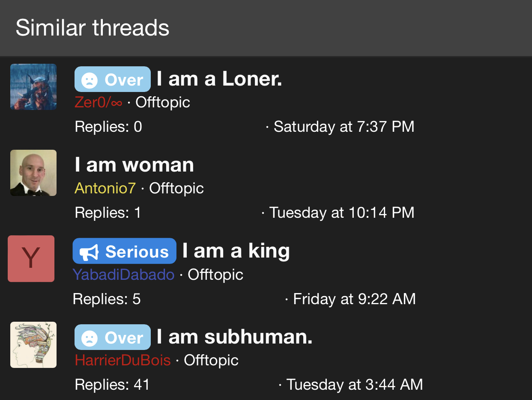Click the Saturday at 7:37 PM timestamp
532x400 pixels.
(344, 127)
